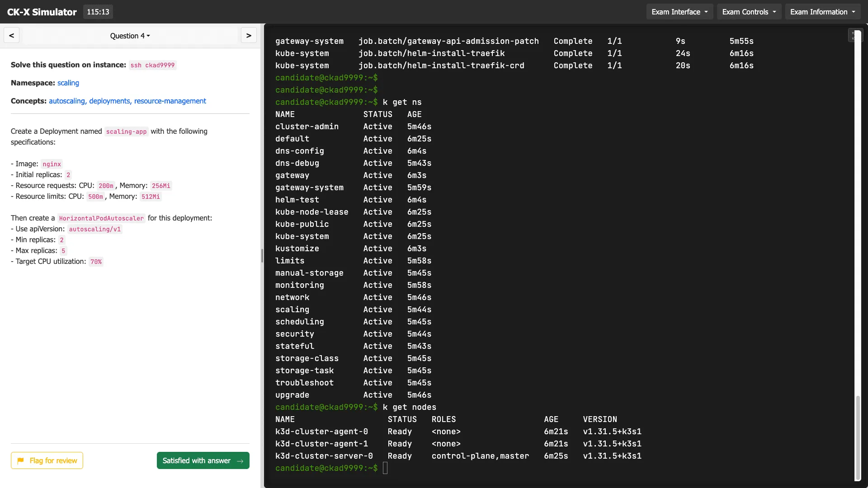
Task: Click the deployments concept link
Action: point(109,101)
